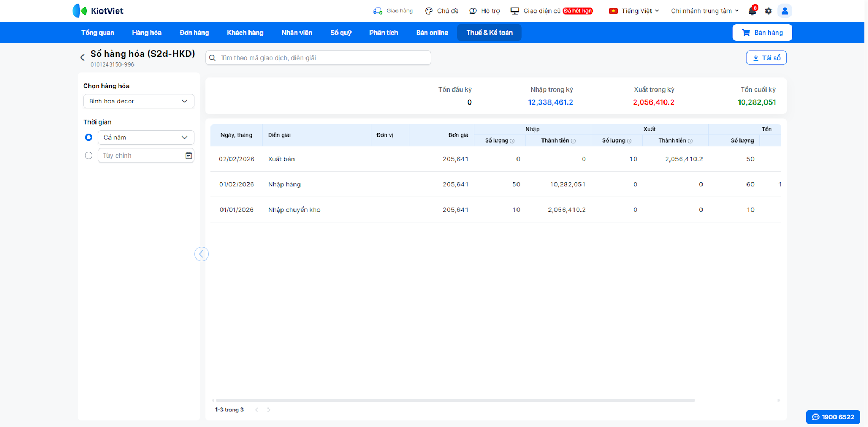Go back using the arrow beside Sổ hàng hóa

82,57
